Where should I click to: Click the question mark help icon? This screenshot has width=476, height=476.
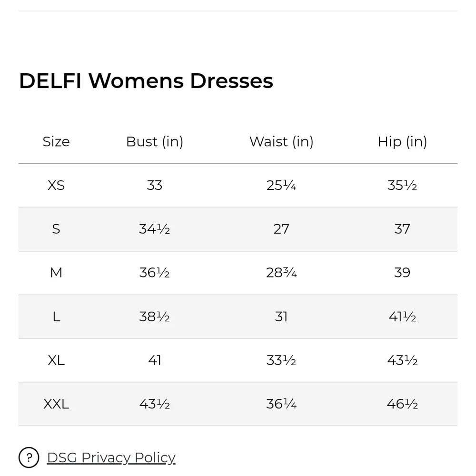tap(29, 457)
